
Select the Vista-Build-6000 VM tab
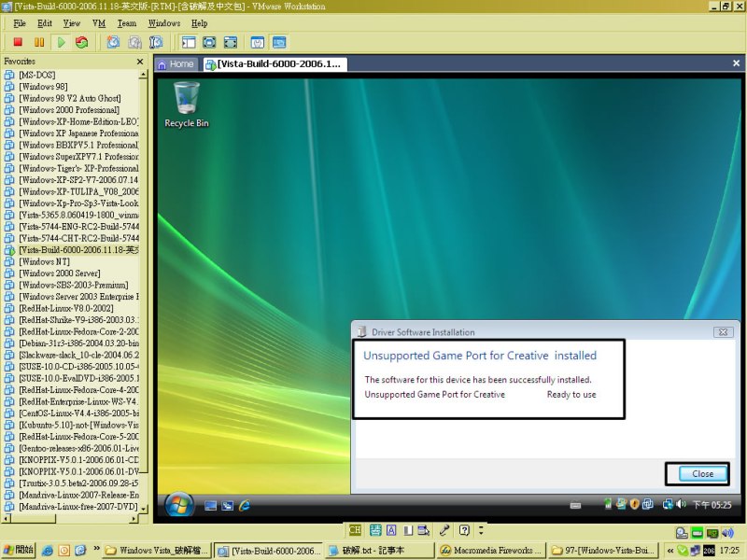275,64
